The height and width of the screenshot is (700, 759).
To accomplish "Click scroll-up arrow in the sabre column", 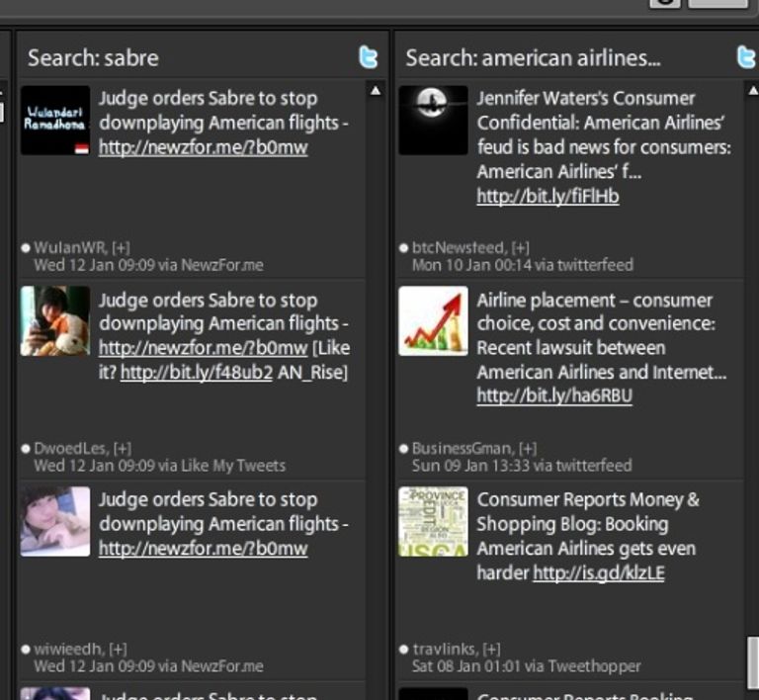I will 376,91.
